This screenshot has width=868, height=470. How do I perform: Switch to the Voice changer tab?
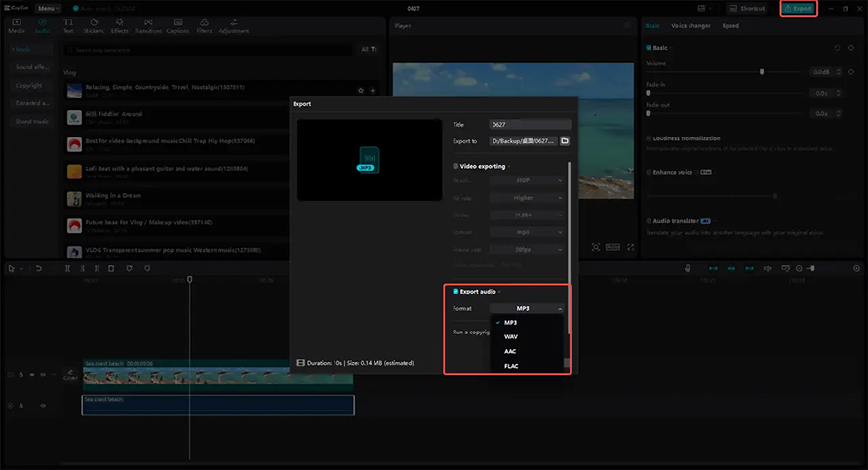click(690, 26)
